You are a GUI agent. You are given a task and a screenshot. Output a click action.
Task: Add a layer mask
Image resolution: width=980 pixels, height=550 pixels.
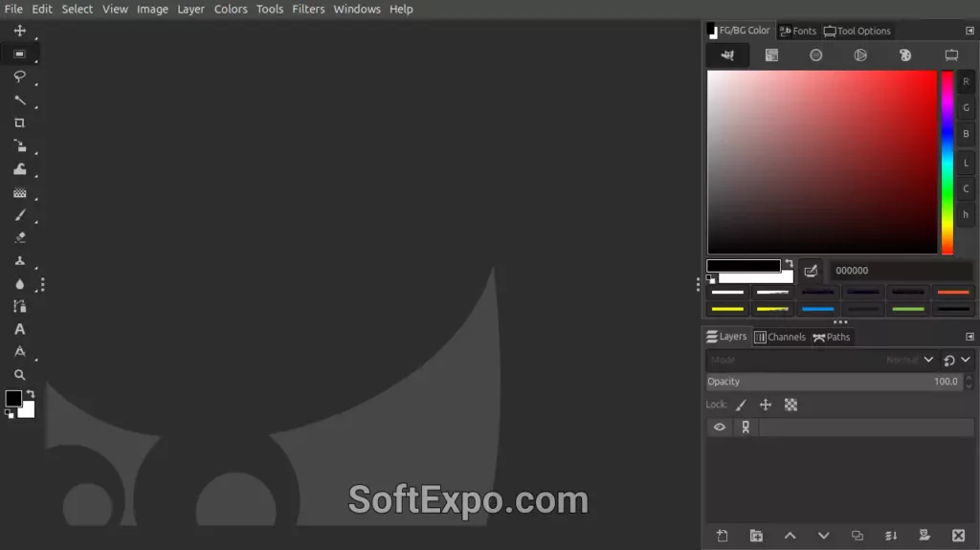coord(924,536)
